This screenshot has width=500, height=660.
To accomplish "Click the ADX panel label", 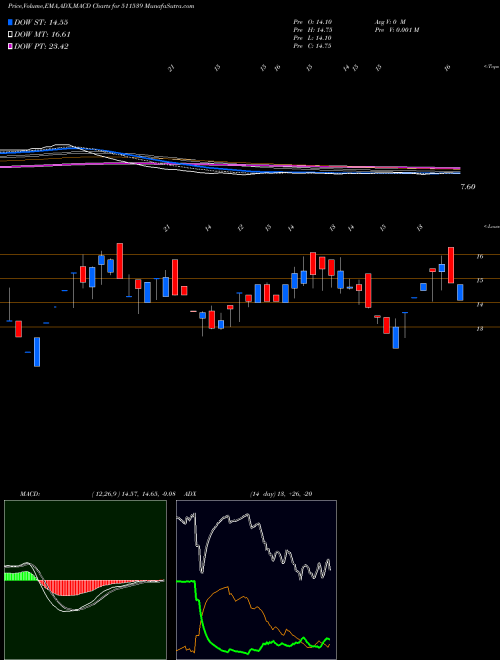I will click(x=190, y=494).
